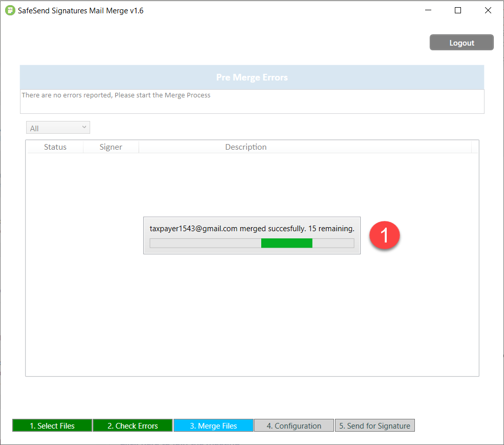Click the window title text in title bar
Screen dimensions: 504x445
[x=80, y=10]
